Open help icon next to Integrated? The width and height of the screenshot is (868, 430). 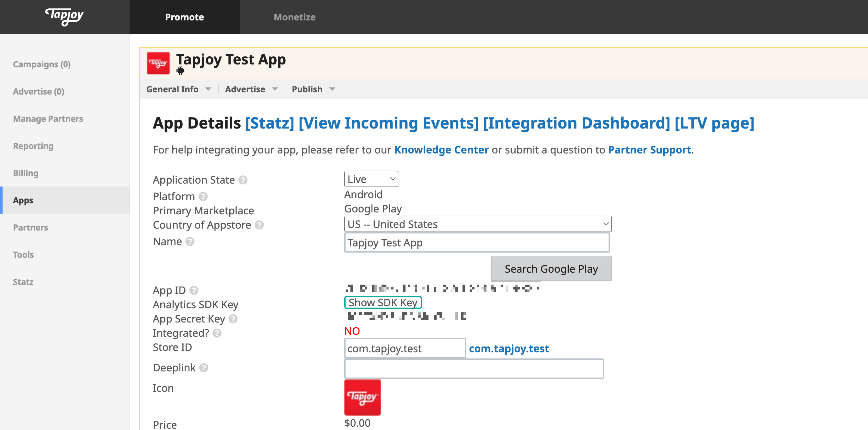click(x=217, y=333)
